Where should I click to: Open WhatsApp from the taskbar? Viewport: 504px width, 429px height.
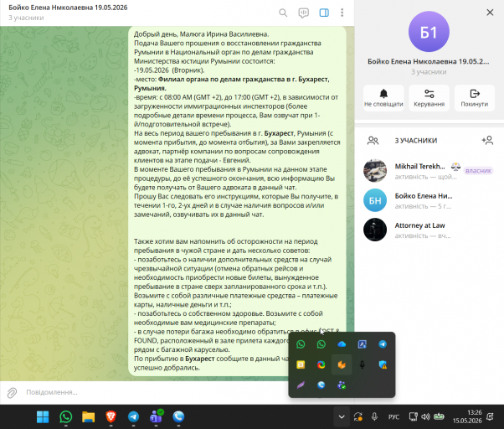pyautogui.click(x=65, y=417)
